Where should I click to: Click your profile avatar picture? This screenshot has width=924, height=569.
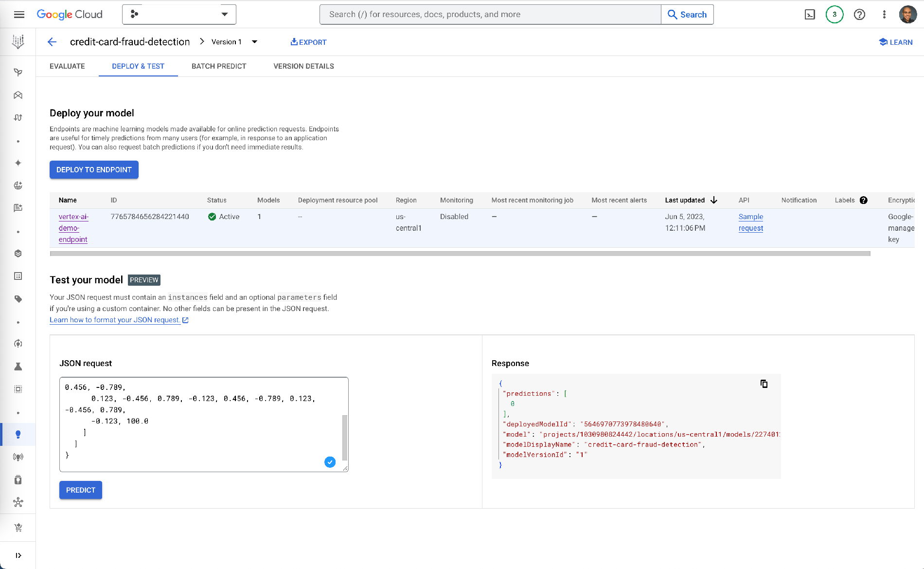click(907, 14)
